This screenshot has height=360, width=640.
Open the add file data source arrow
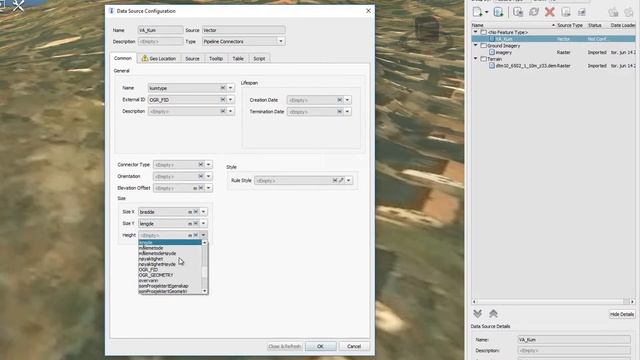point(487,12)
